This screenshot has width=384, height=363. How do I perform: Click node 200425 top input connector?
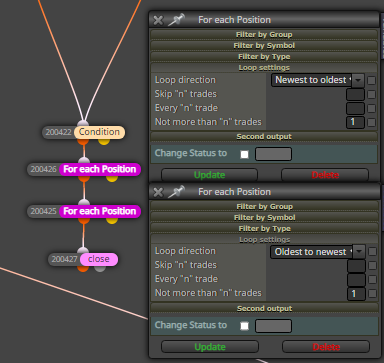tap(84, 202)
